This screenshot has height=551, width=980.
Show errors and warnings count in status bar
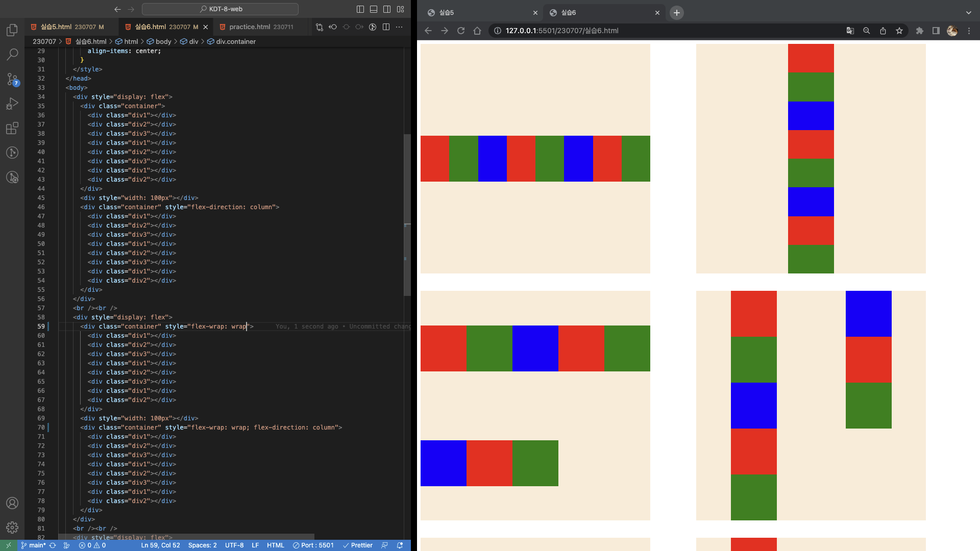[x=92, y=545]
